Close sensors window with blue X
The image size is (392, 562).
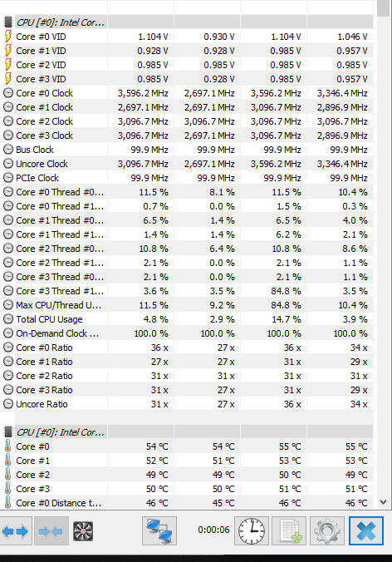[x=366, y=530]
